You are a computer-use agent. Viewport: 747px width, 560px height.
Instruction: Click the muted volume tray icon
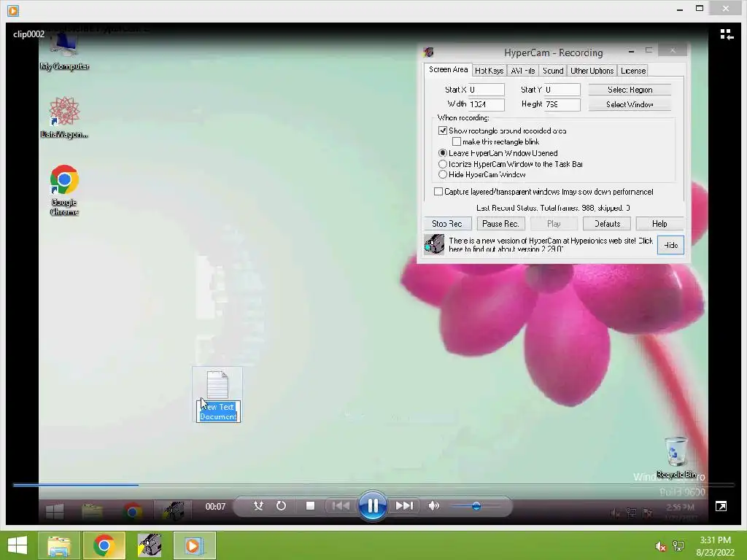[660, 546]
